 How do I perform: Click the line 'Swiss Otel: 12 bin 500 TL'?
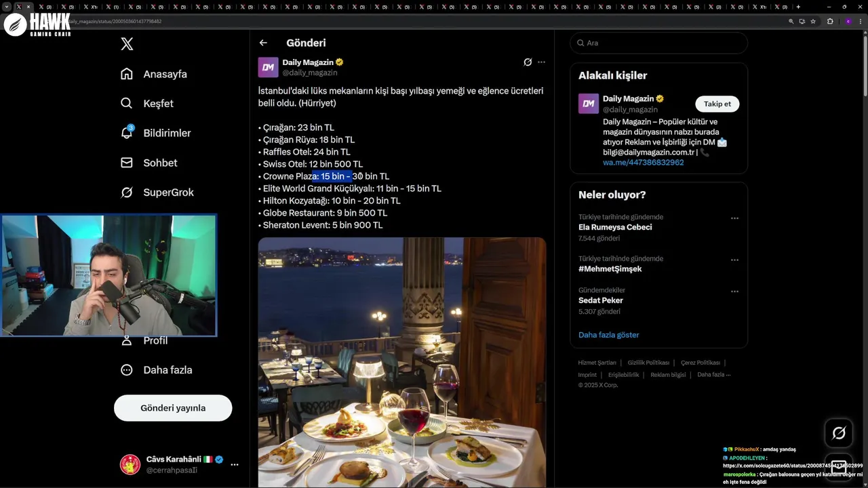[x=311, y=164]
